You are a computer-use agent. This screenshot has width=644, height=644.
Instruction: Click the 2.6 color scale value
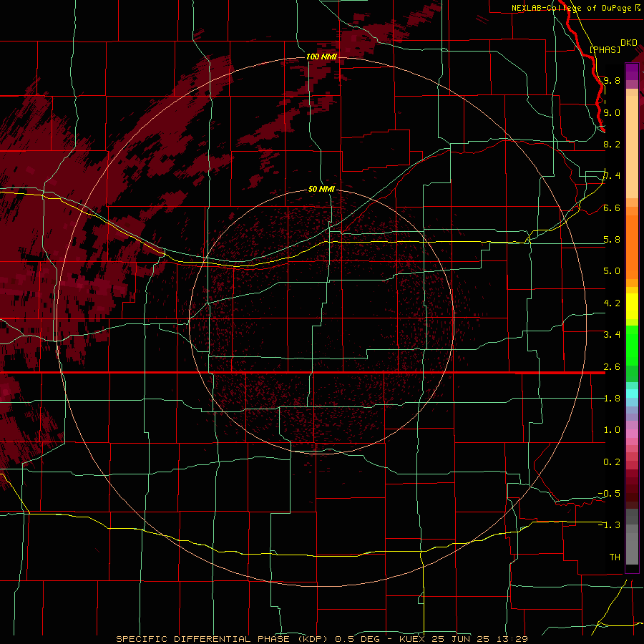pos(612,367)
